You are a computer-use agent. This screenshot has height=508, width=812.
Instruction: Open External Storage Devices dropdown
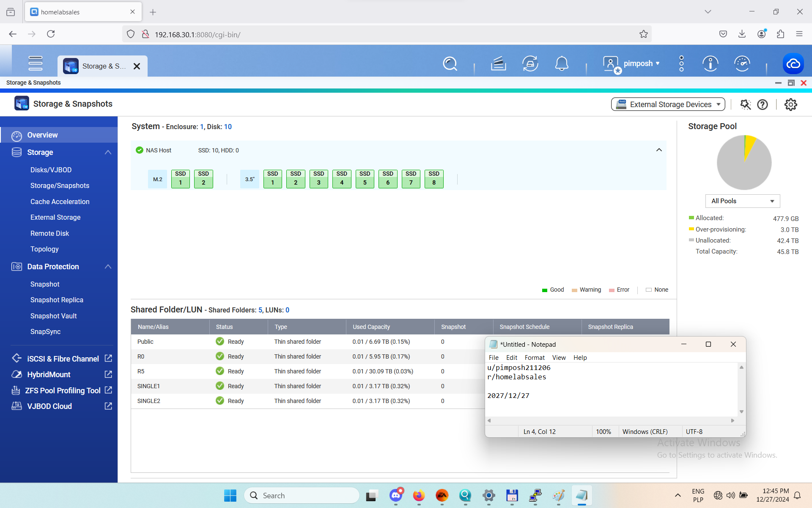[x=668, y=105]
